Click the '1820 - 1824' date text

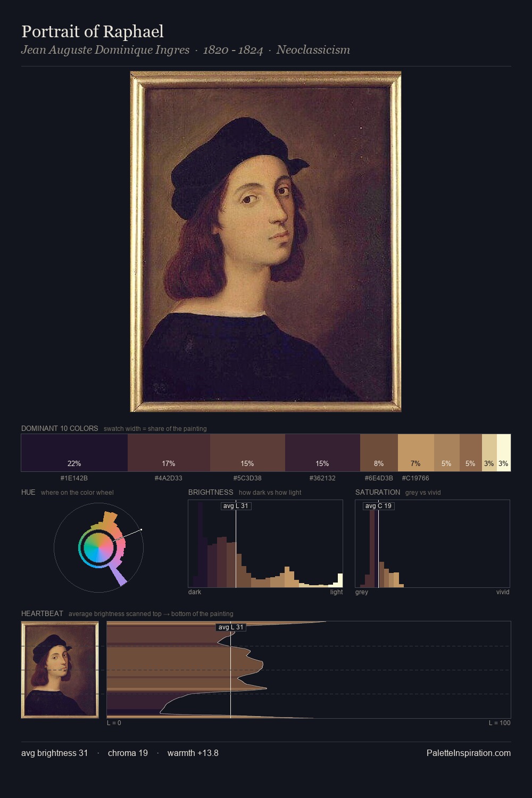point(233,50)
